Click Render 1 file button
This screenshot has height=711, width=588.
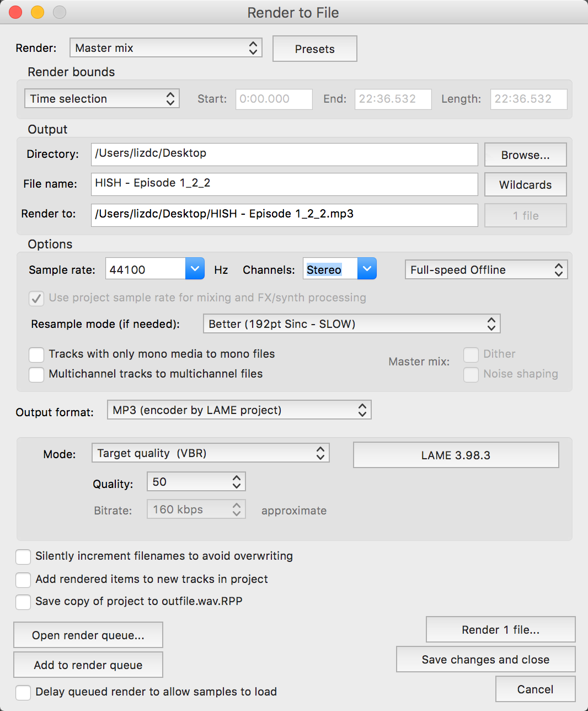tap(500, 630)
